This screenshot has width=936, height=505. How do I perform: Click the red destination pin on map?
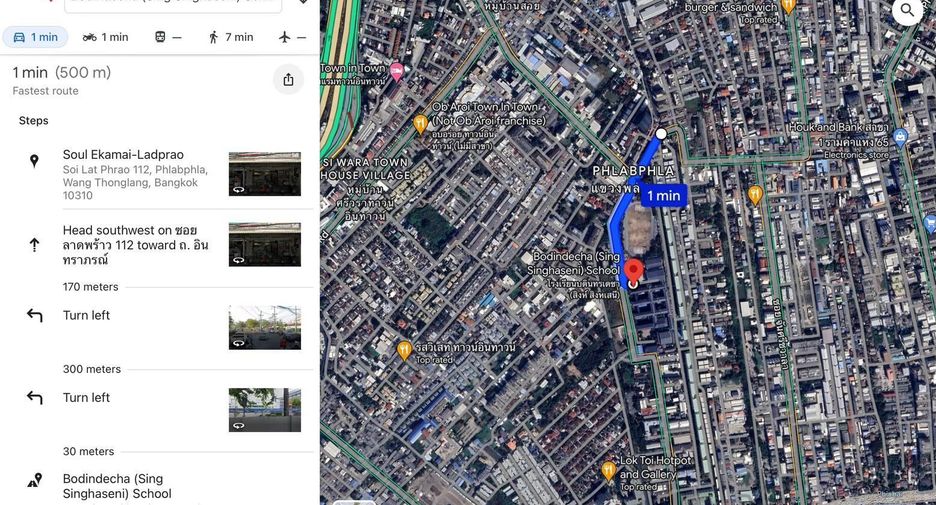point(633,272)
